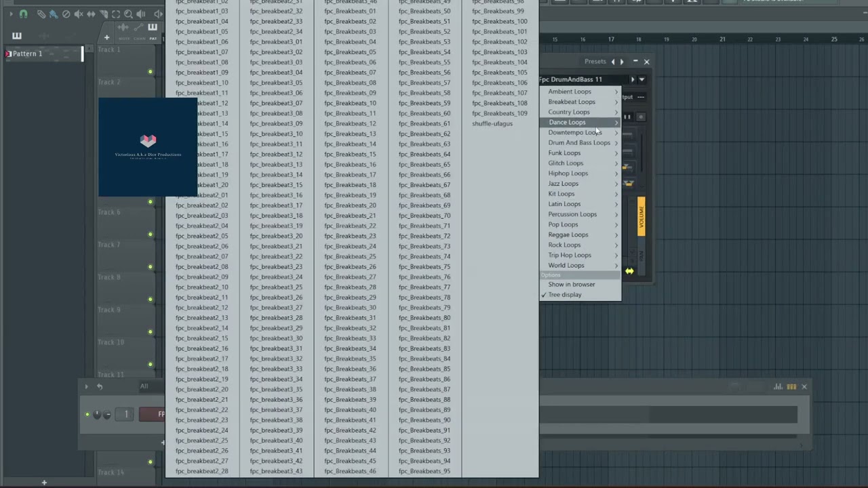Toggle the Tree display checked option
Screen dimensions: 868x488
click(x=580, y=295)
